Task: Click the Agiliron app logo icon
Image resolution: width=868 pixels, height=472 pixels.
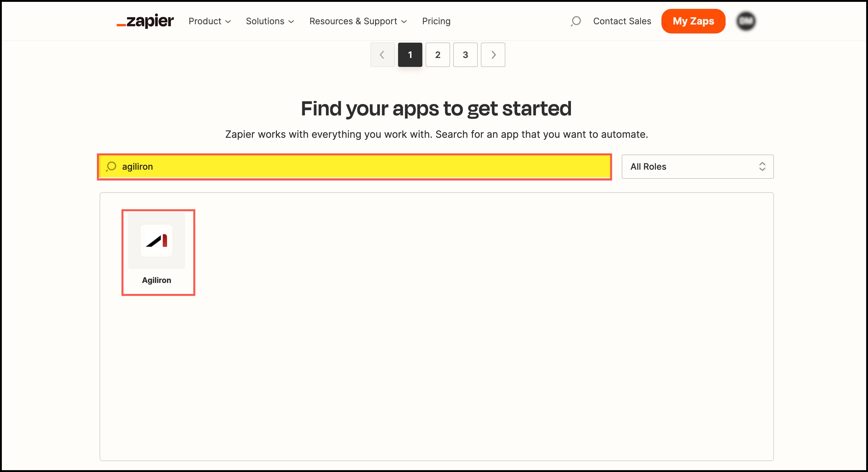Action: [x=156, y=241]
